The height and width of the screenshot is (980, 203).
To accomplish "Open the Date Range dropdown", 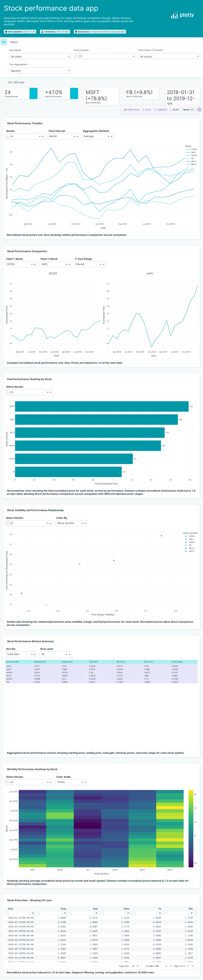I will click(40, 56).
